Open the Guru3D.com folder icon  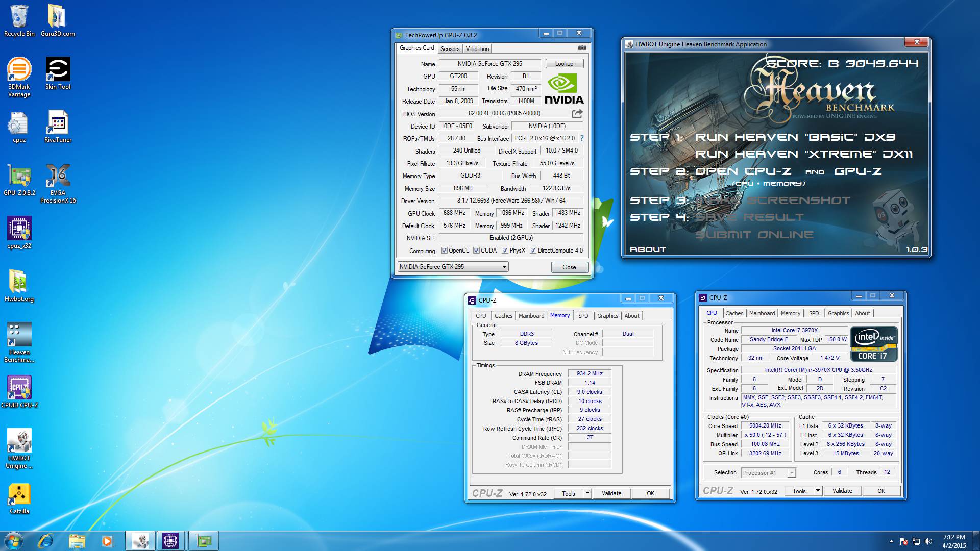(x=58, y=20)
